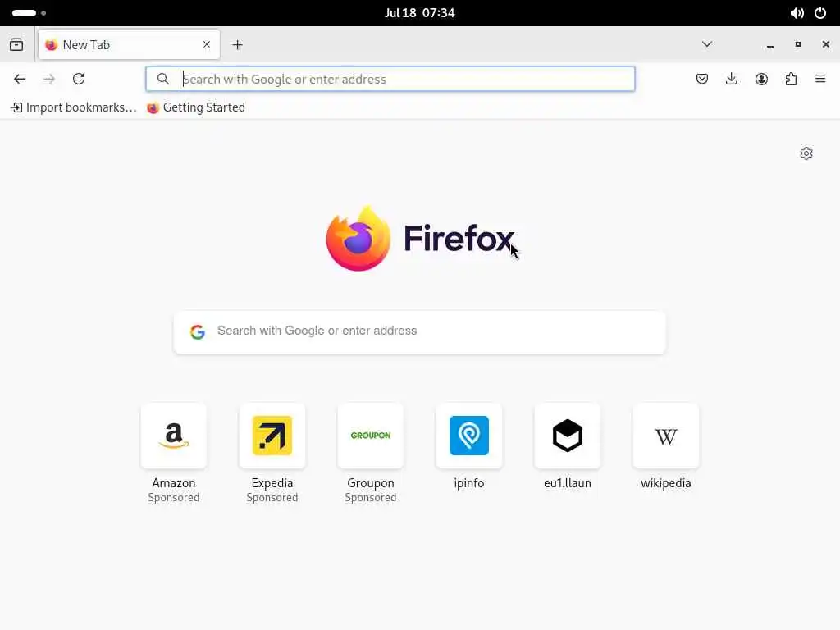Close the Firefox window
Image resolution: width=840 pixels, height=630 pixels.
point(825,44)
